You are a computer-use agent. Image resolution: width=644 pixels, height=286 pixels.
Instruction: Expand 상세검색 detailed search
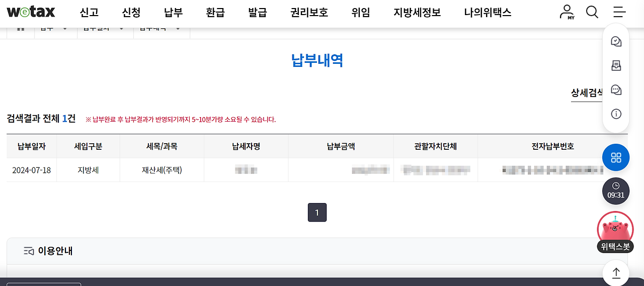pyautogui.click(x=587, y=93)
